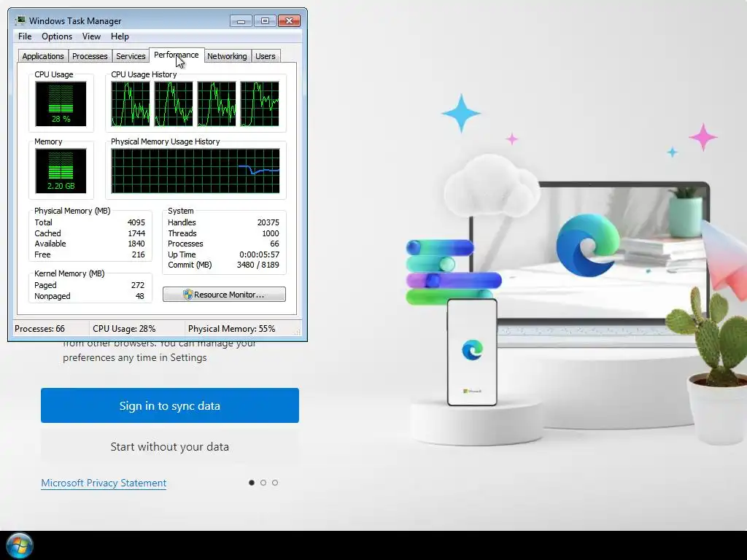Click the Physical Memory Usage History graph
The width and height of the screenshot is (747, 560).
(x=196, y=171)
